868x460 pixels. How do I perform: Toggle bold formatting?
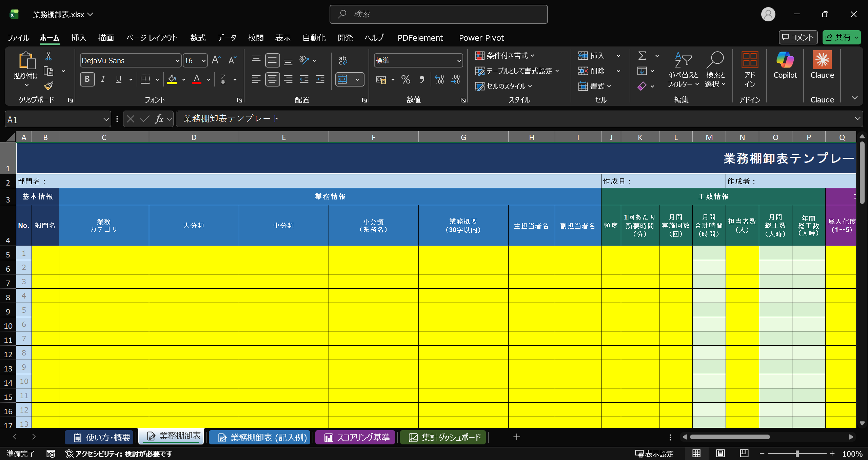(87, 79)
